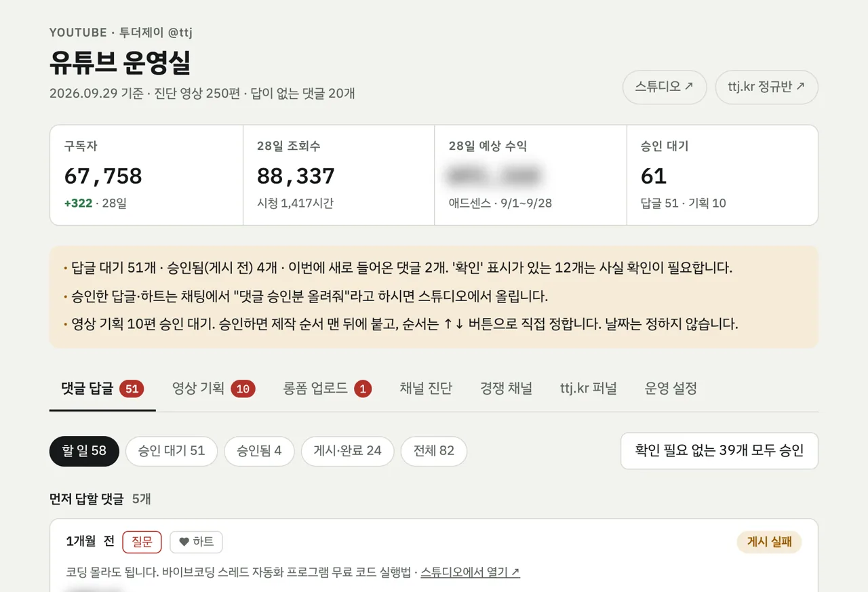This screenshot has width=868, height=592.
Task: Click the +322 subscriber growth text
Action: pos(78,203)
